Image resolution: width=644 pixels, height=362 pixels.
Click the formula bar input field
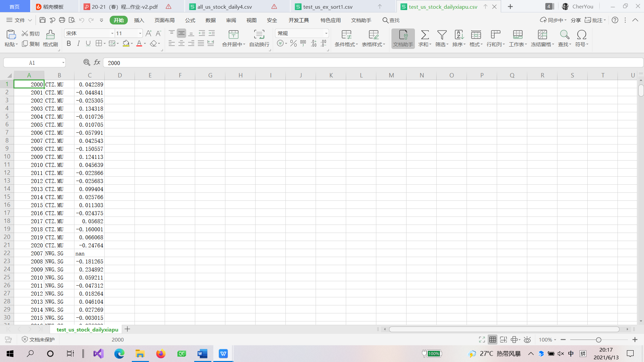(369, 63)
